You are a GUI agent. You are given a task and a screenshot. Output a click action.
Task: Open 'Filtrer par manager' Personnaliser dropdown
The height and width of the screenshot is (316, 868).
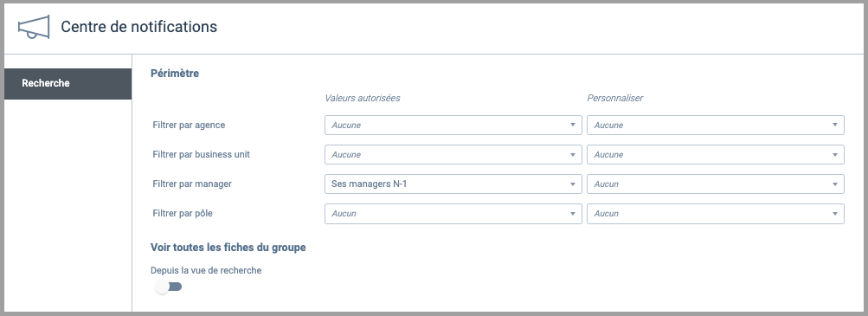[715, 184]
